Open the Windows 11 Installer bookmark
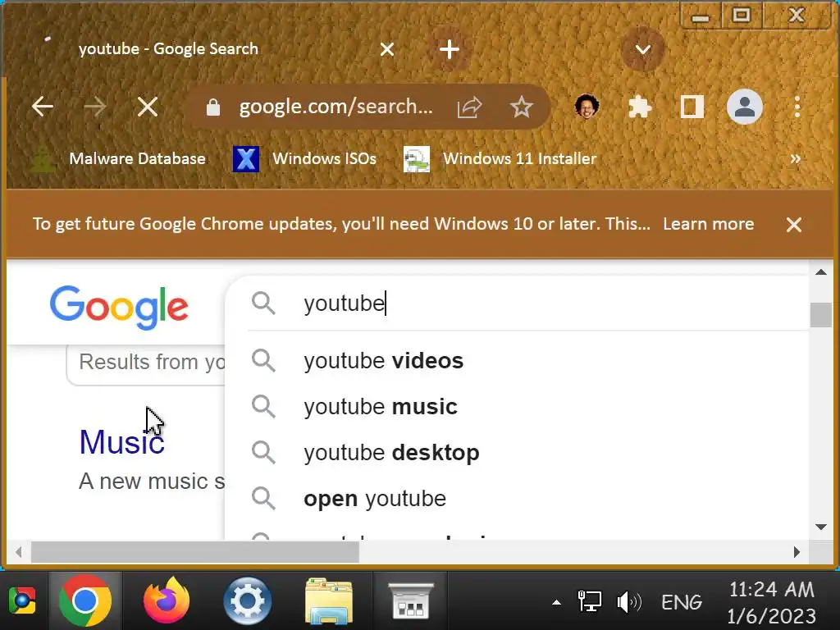840x630 pixels. pos(500,158)
